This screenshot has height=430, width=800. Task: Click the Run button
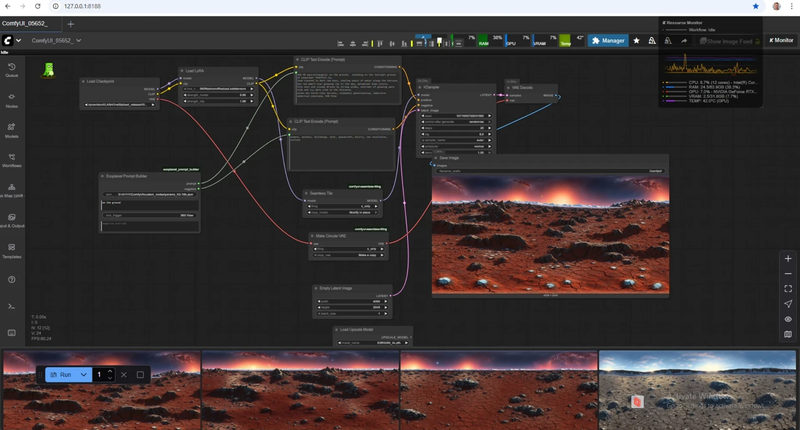click(61, 374)
